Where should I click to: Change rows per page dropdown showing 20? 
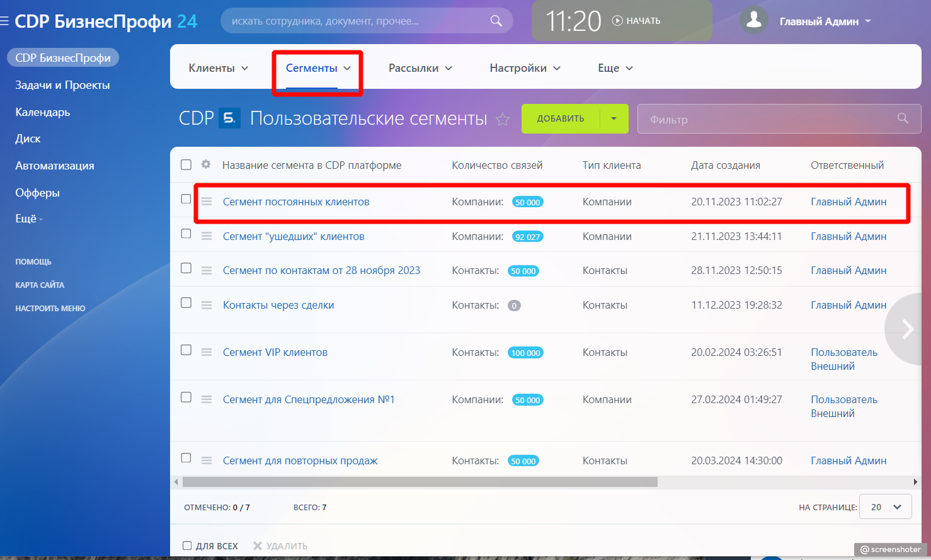tap(886, 507)
